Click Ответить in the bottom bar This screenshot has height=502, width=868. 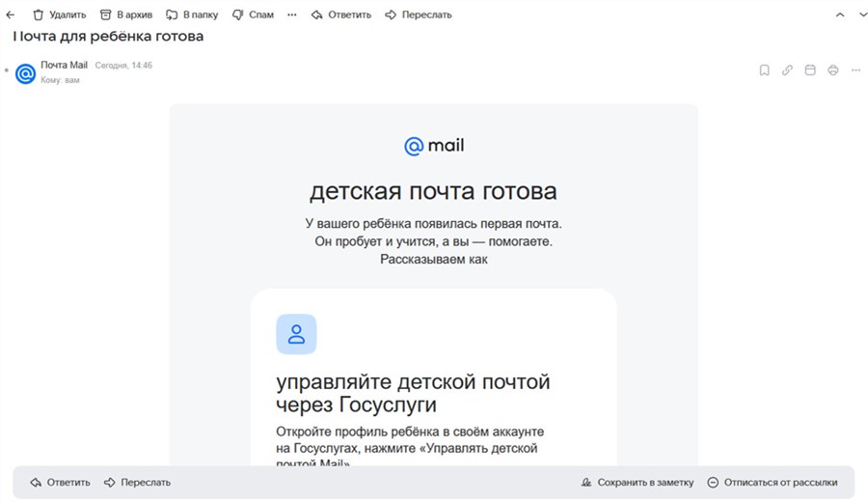[60, 483]
